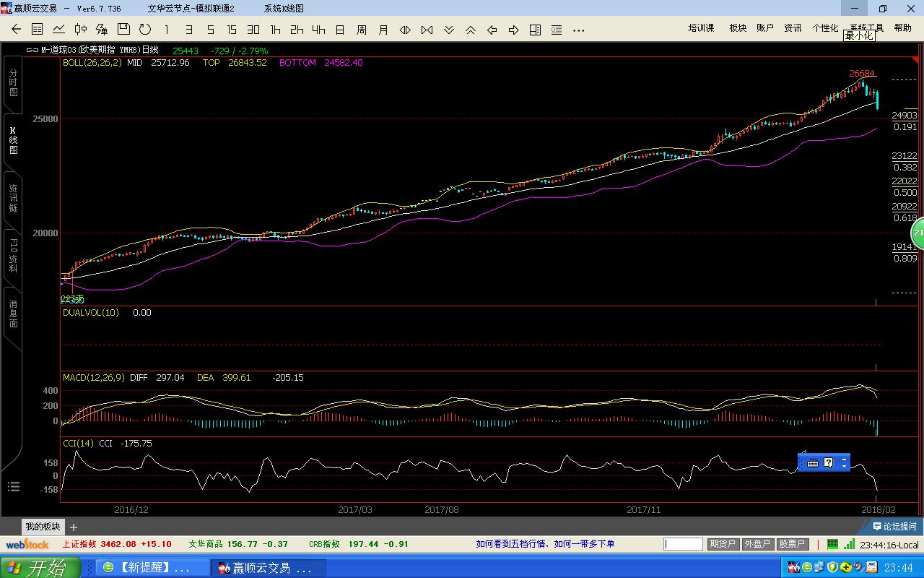Open the 培训课 menu
The width and height of the screenshot is (924, 578).
[701, 27]
